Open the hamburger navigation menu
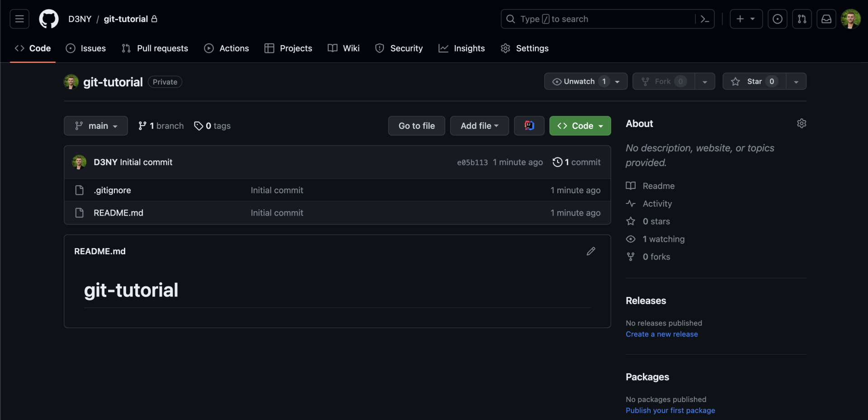 [19, 19]
